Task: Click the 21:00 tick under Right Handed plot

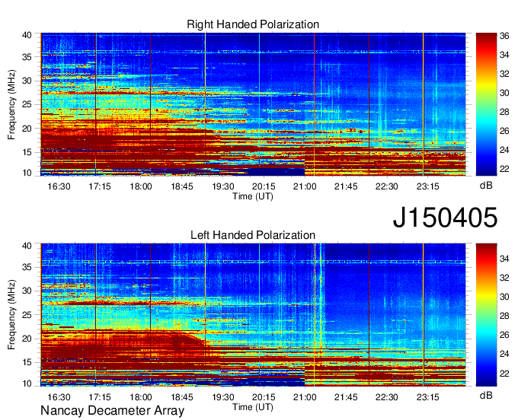Action: point(305,186)
